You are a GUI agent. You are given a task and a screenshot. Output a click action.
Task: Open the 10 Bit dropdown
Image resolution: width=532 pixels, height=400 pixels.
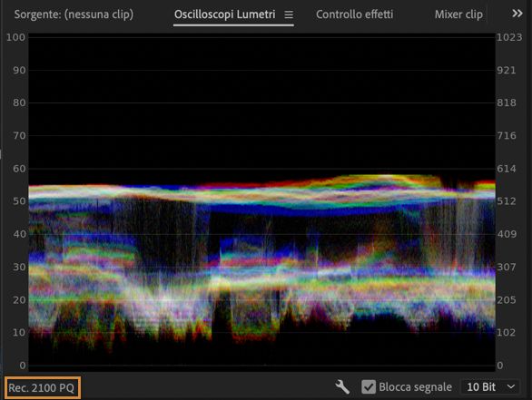point(490,386)
